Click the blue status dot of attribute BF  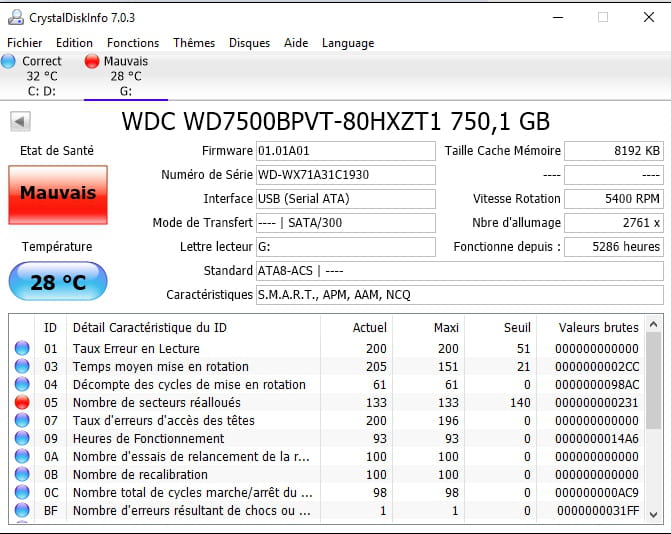[22, 510]
